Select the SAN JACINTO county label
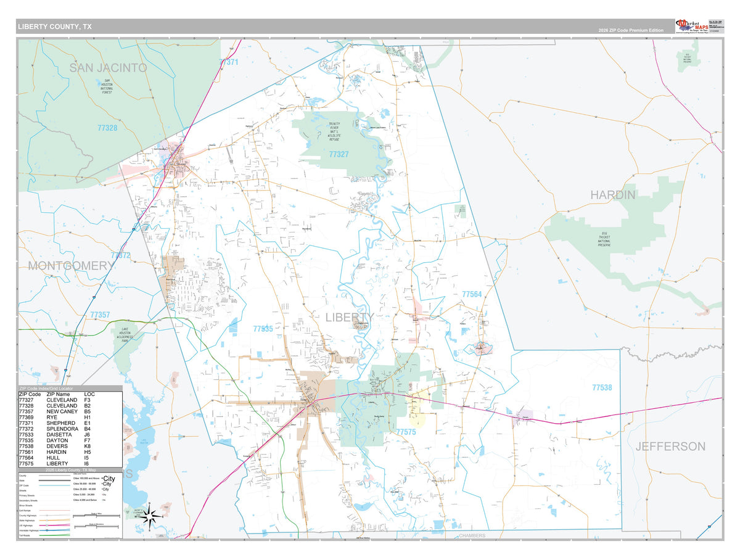Image resolution: width=740 pixels, height=560 pixels. (x=108, y=68)
